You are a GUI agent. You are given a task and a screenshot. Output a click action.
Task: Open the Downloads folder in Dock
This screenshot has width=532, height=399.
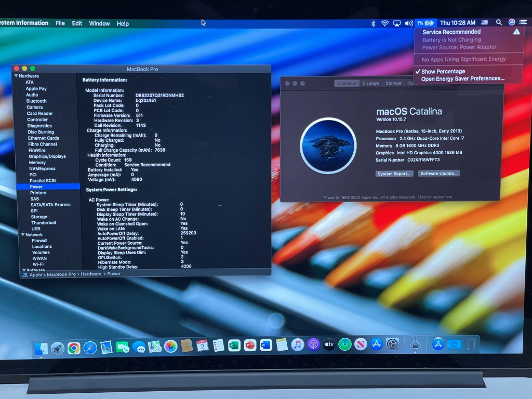(x=454, y=344)
